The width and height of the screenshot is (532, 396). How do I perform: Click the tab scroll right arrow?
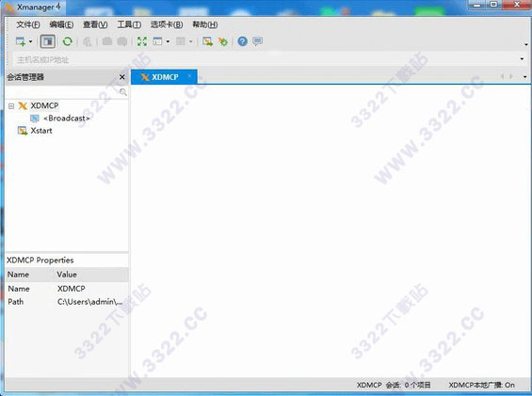pos(511,76)
